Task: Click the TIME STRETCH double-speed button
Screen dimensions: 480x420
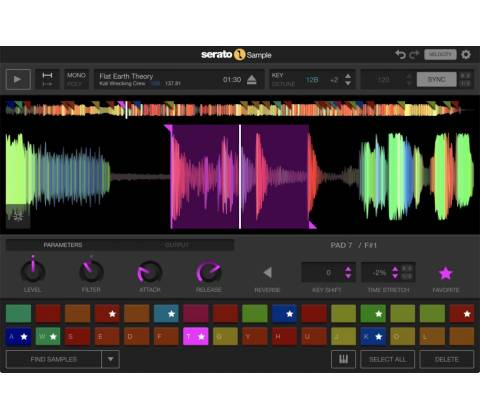Action: [407, 268]
